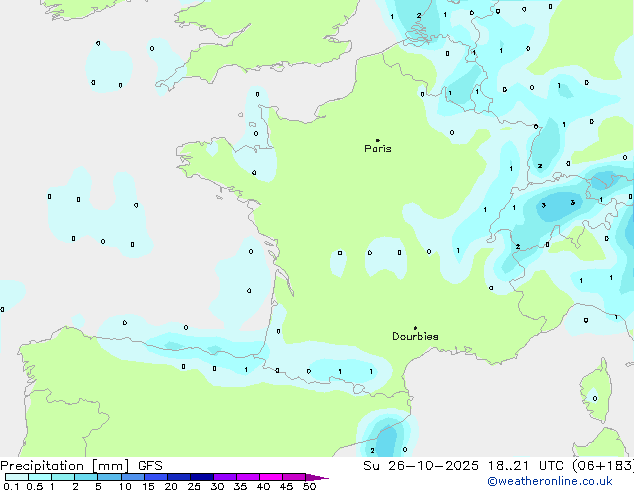Click the legend label '50'

tap(309, 486)
